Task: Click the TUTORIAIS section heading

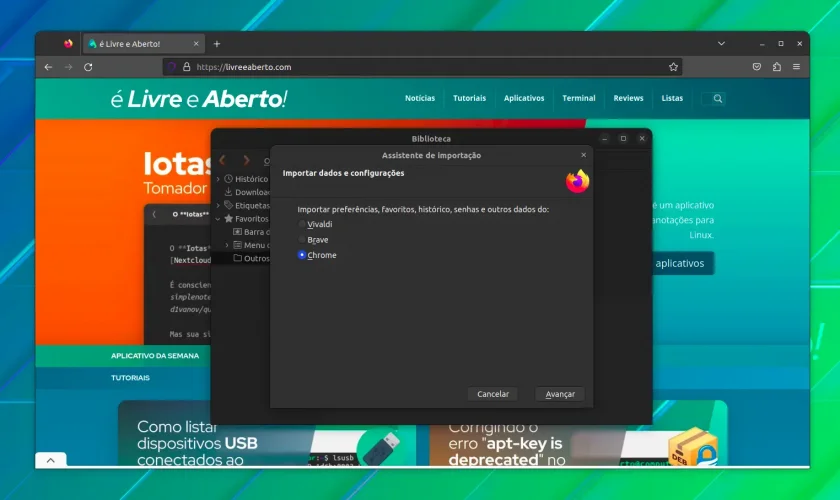Action: pos(130,378)
